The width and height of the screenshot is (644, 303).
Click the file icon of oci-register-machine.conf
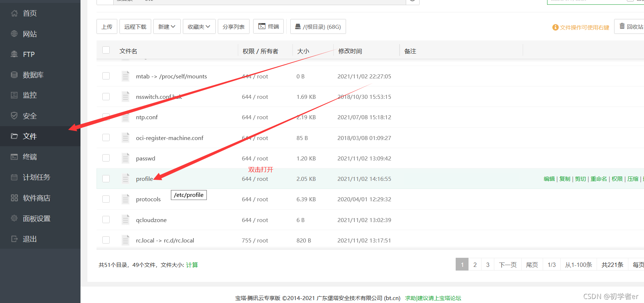pyautogui.click(x=126, y=138)
